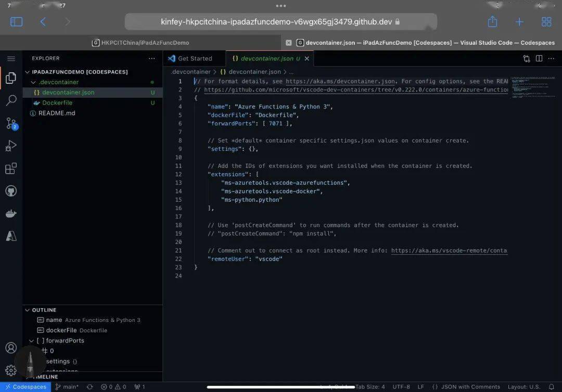
Task: Switch to the Get Started tab
Action: point(194,58)
